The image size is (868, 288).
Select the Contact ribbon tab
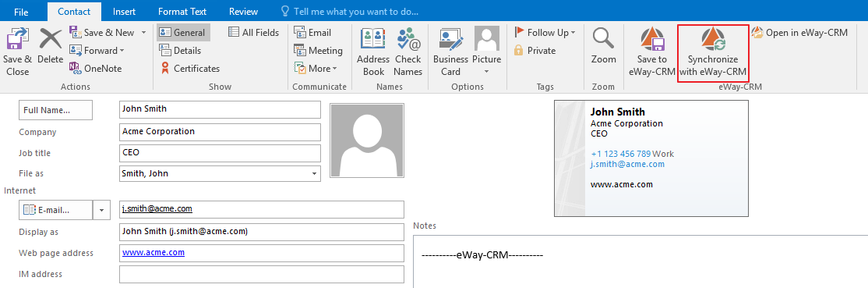tap(74, 11)
